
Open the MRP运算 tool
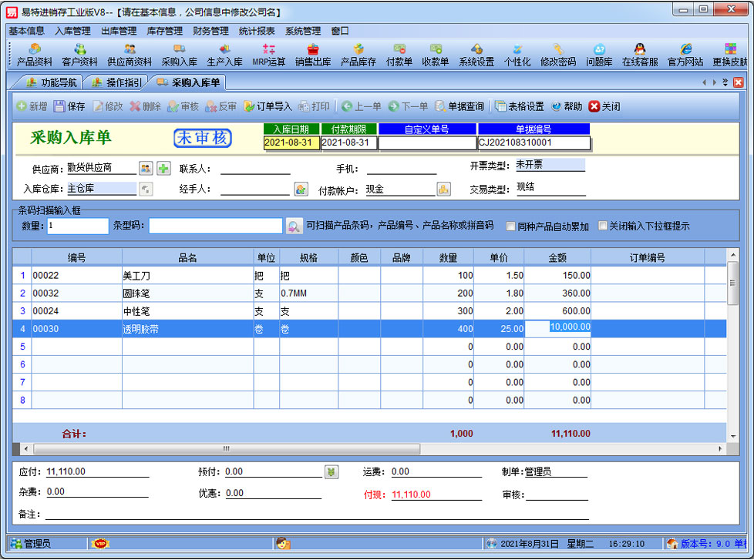tap(268, 55)
